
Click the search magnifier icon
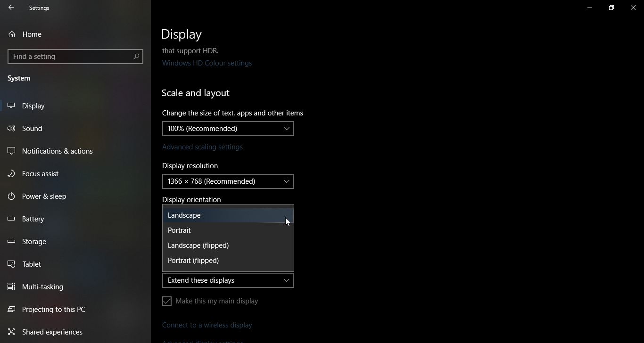[136, 57]
